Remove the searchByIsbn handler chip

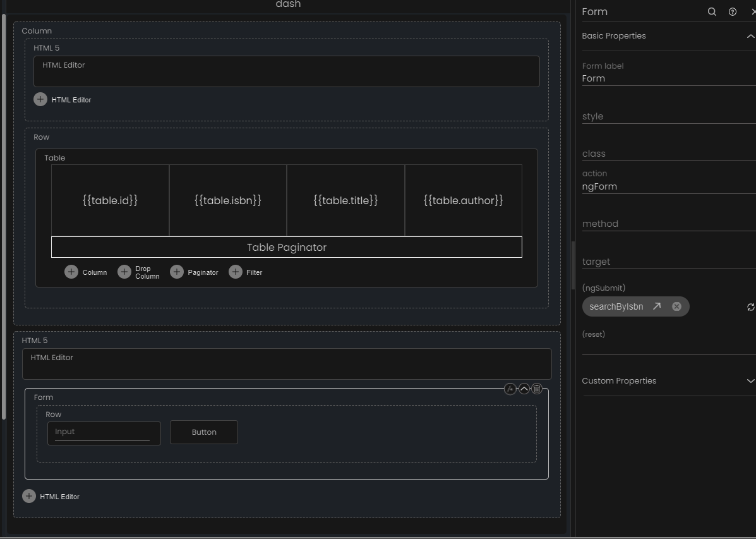pos(676,306)
